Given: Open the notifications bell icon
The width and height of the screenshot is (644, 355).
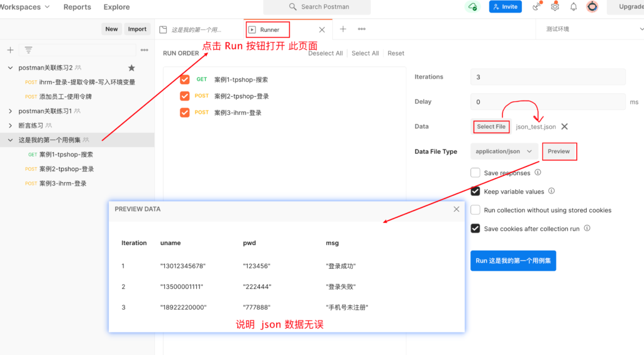Looking at the screenshot, I should point(574,7).
